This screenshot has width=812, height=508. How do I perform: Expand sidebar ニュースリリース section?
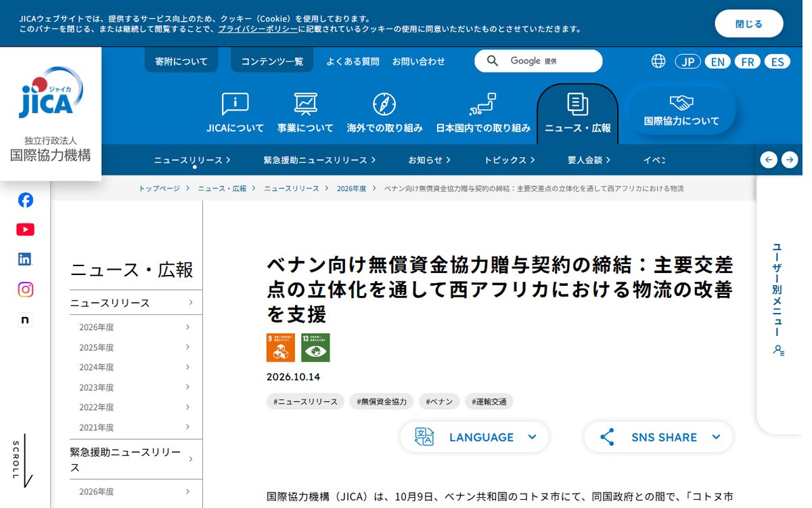click(136, 303)
